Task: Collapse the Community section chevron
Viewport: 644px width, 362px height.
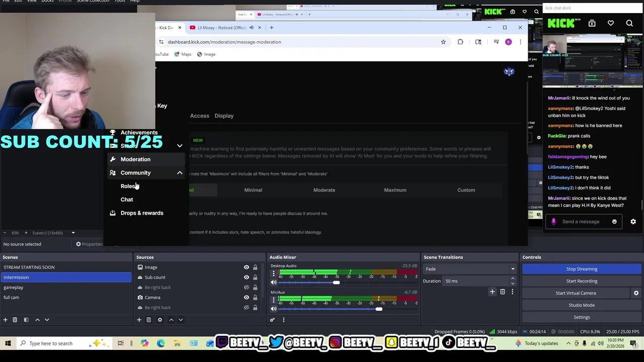Action: click(180, 173)
